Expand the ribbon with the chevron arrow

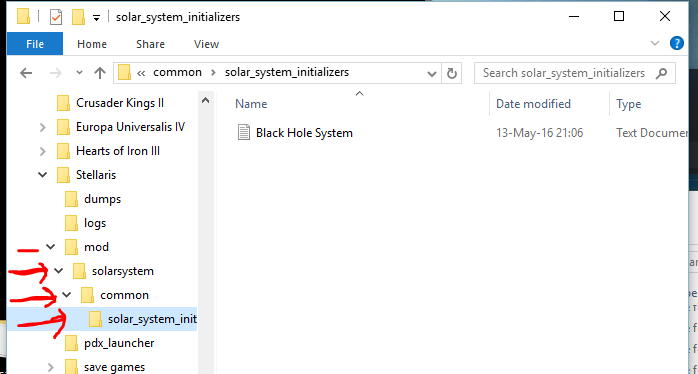point(655,43)
